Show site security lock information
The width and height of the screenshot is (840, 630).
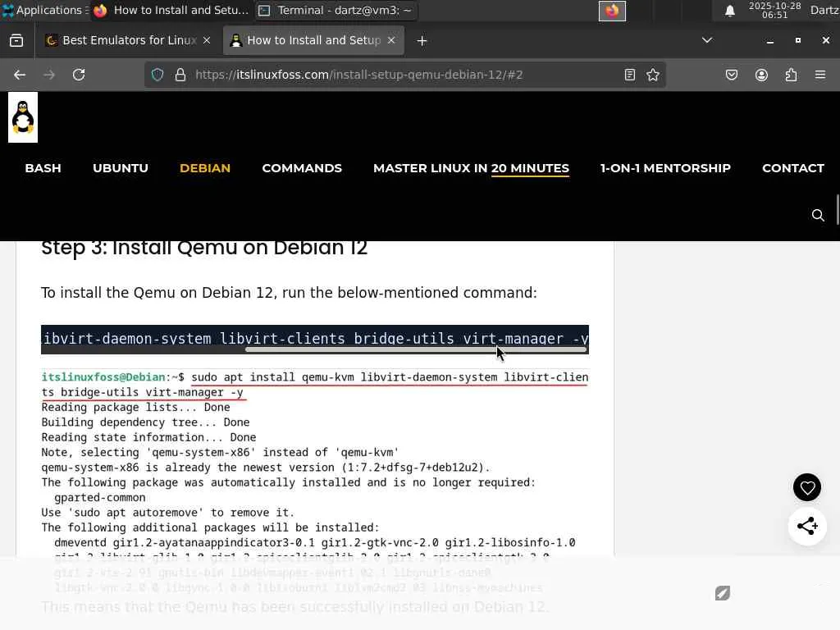click(180, 75)
